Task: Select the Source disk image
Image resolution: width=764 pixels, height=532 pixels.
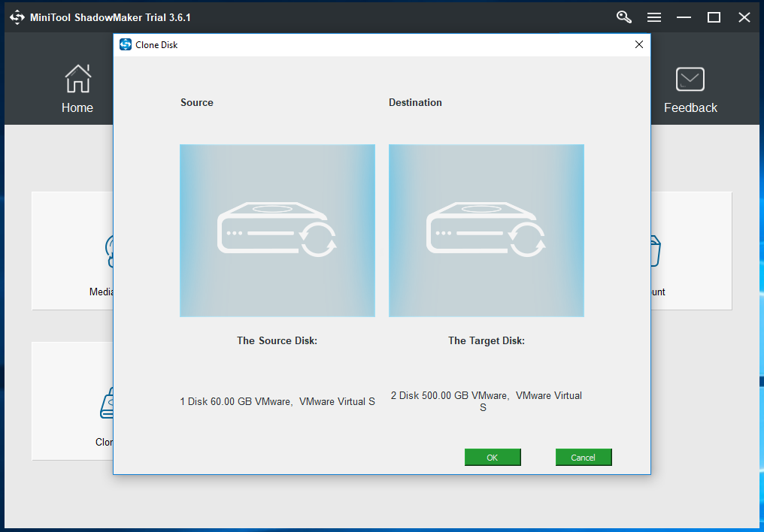Action: (x=277, y=230)
